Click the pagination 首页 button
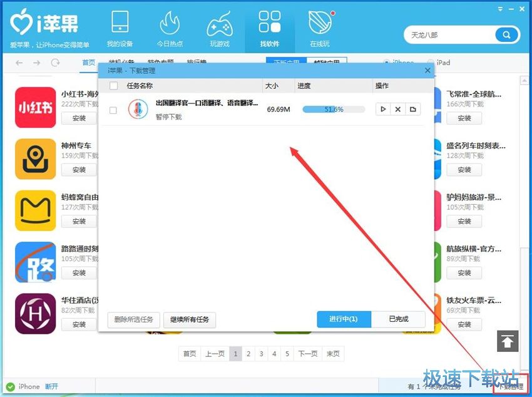 (190, 354)
